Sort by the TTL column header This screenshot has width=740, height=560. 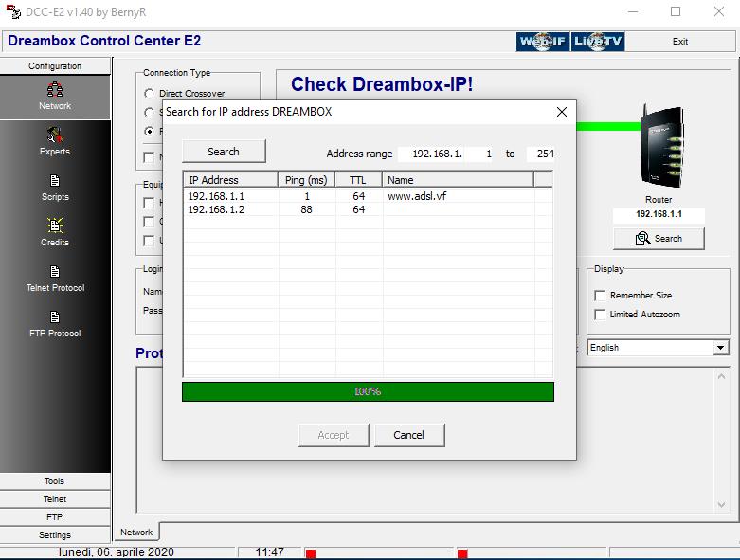[358, 180]
